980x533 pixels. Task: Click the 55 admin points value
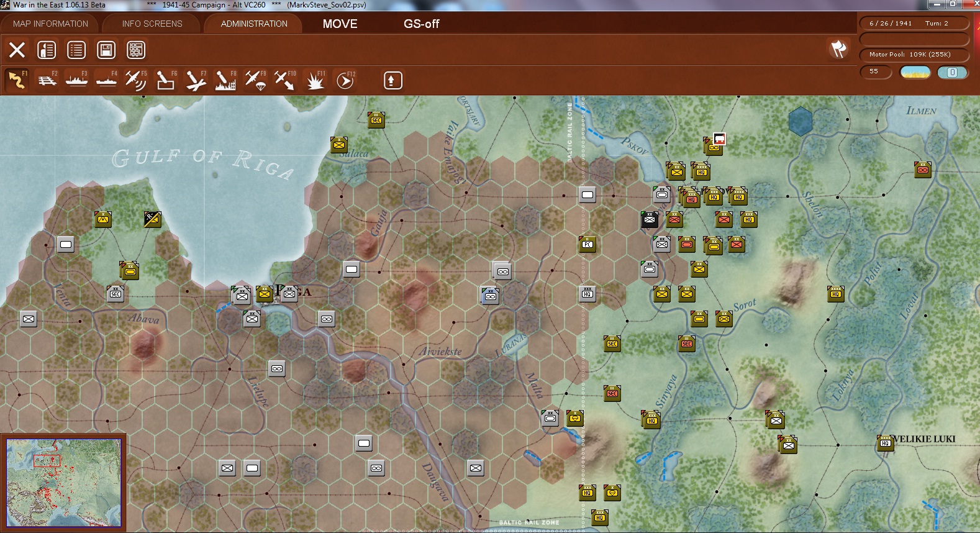pyautogui.click(x=876, y=72)
